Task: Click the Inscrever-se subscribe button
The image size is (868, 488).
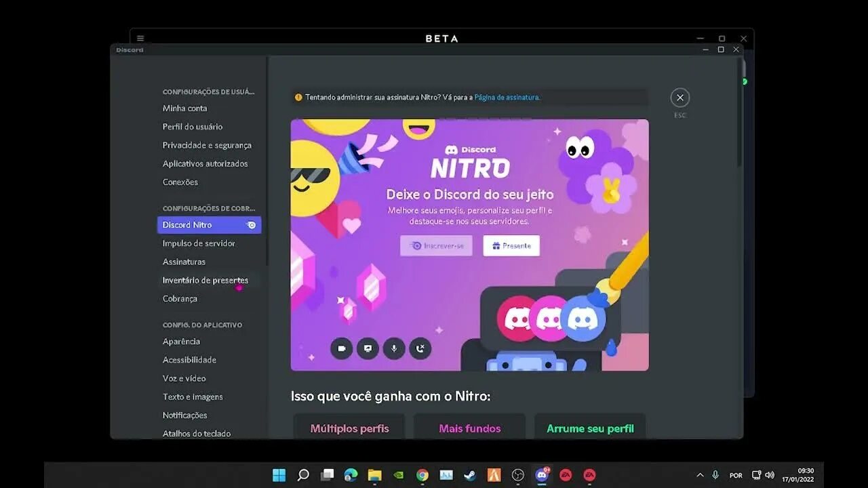Action: [x=436, y=245]
